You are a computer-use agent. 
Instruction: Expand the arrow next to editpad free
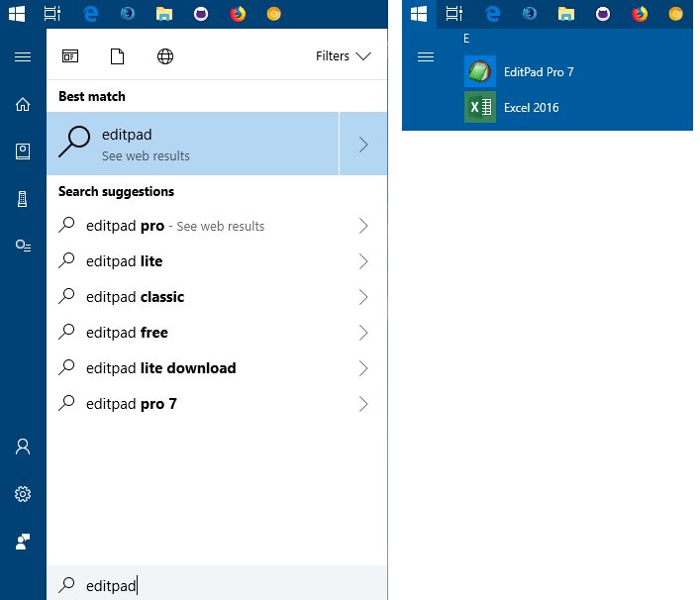click(x=363, y=333)
